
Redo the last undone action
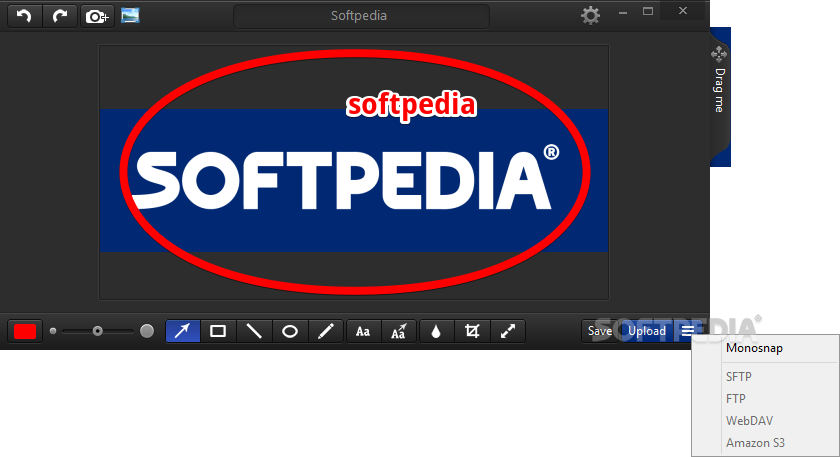point(59,16)
